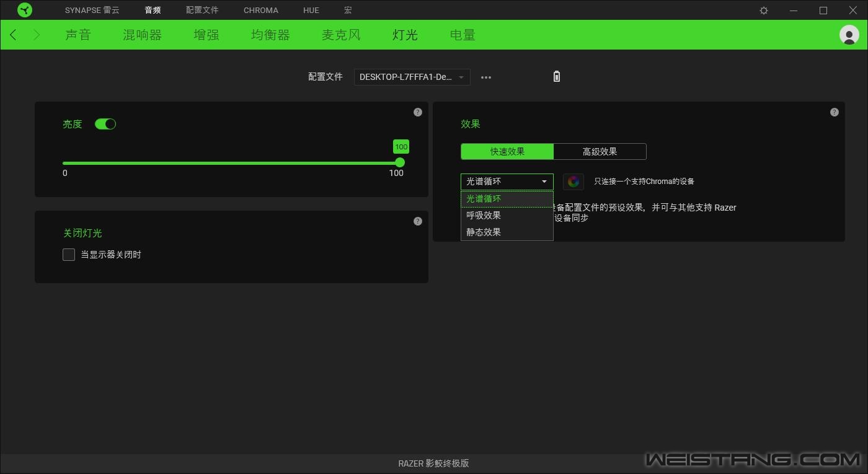Open the CHROMA top menu

point(261,11)
